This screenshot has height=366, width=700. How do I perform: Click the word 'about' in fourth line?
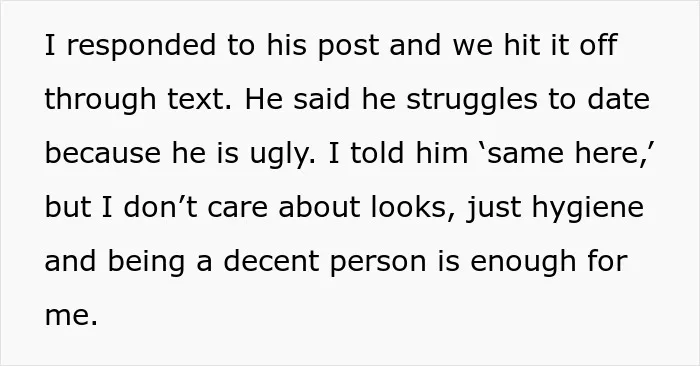[x=319, y=207]
